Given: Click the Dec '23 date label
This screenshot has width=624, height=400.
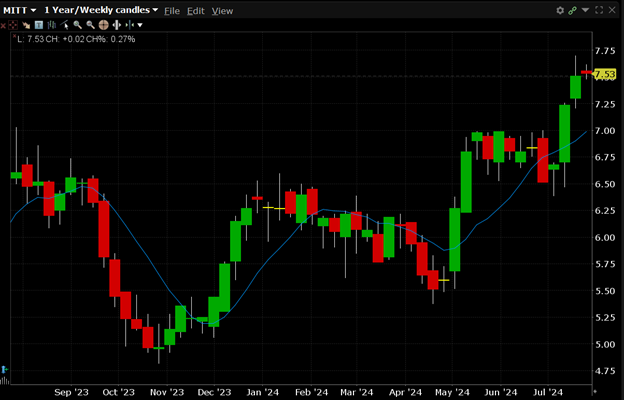Looking at the screenshot, I should click(x=214, y=392).
